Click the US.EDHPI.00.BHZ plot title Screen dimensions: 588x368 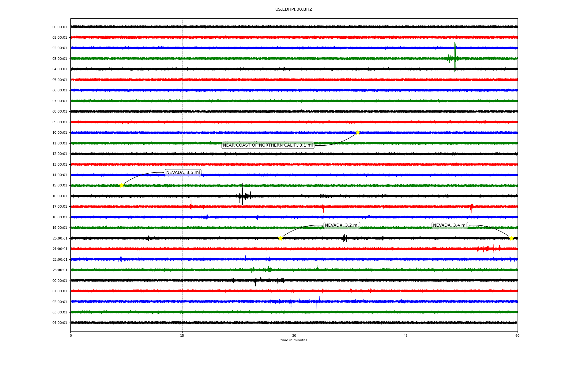[x=293, y=10]
